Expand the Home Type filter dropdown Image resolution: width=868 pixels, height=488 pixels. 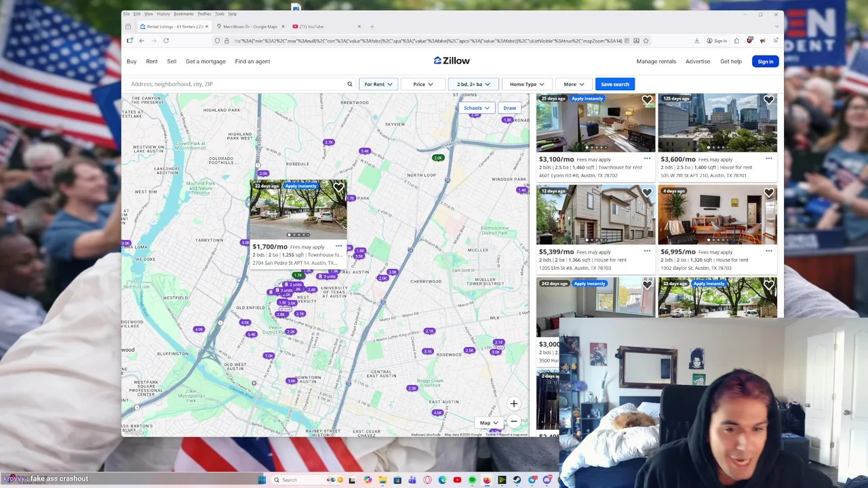point(527,84)
